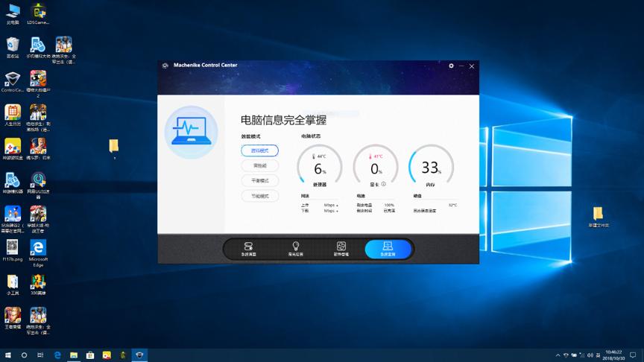Select the 魂斗罗 game desktop icon

pyautogui.click(x=38, y=150)
